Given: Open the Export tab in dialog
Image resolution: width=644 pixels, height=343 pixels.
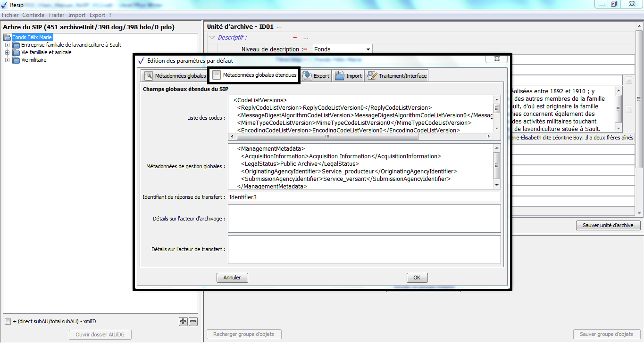Looking at the screenshot, I should tap(316, 76).
